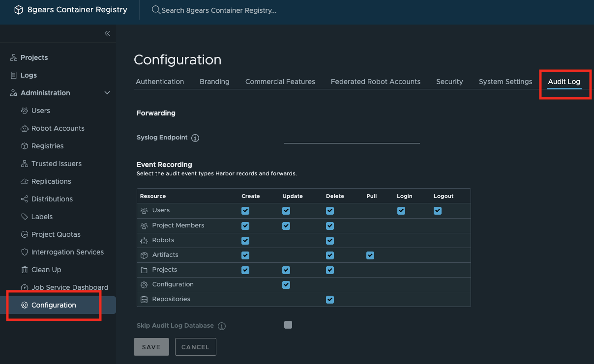Viewport: 594px width, 364px height.
Task: Open the Branding tab
Action: [x=214, y=82]
